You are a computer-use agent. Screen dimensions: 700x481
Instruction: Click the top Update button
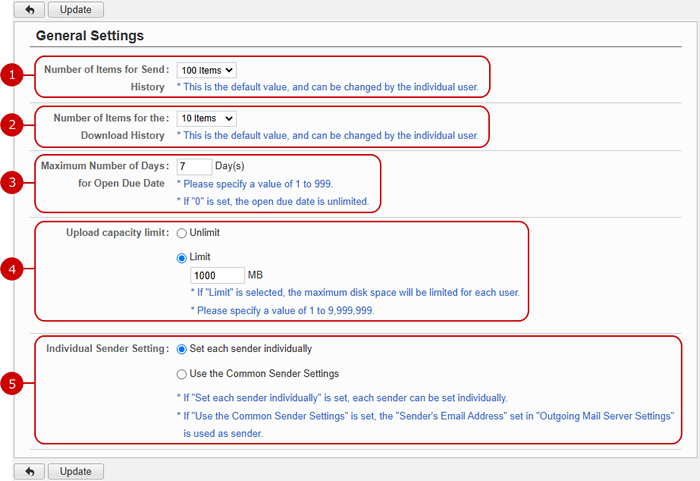[x=76, y=9]
